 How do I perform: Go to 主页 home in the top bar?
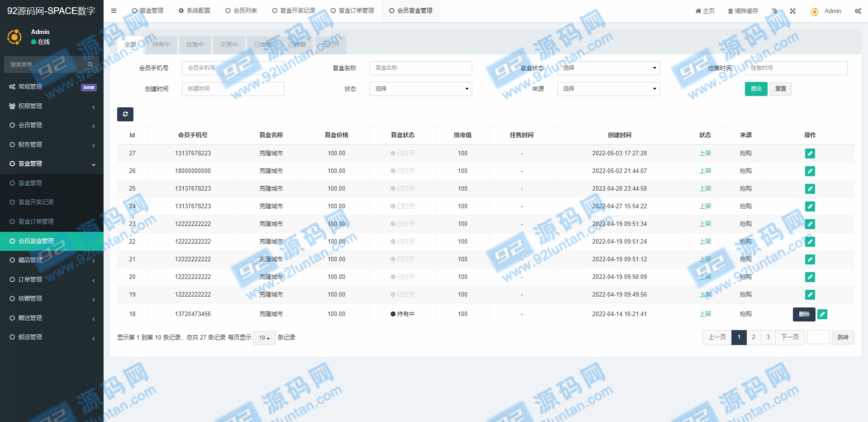point(705,11)
